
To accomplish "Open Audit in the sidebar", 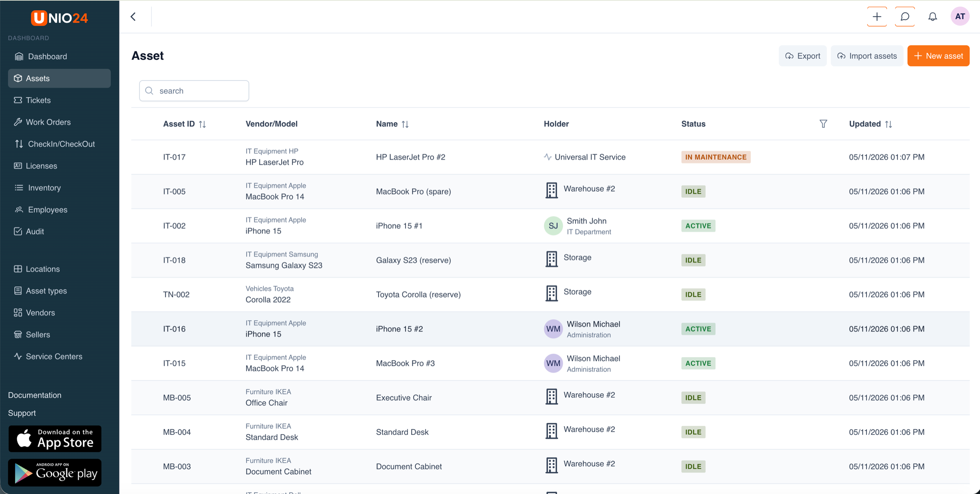I will tap(59, 231).
